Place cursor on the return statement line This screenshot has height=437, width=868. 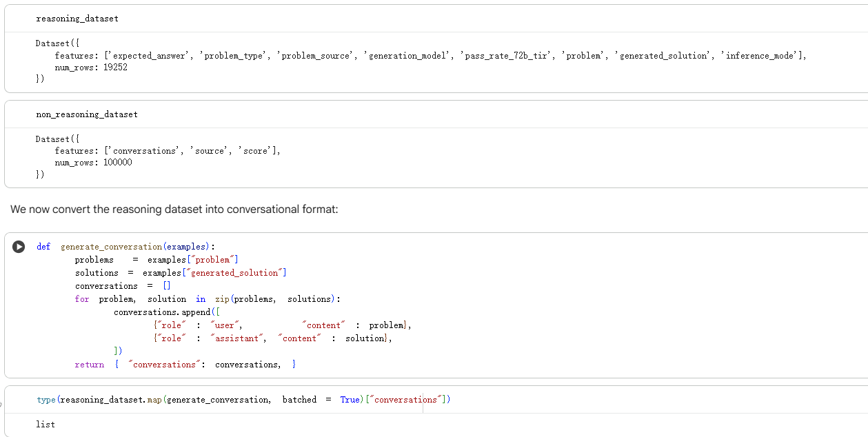[x=185, y=365]
